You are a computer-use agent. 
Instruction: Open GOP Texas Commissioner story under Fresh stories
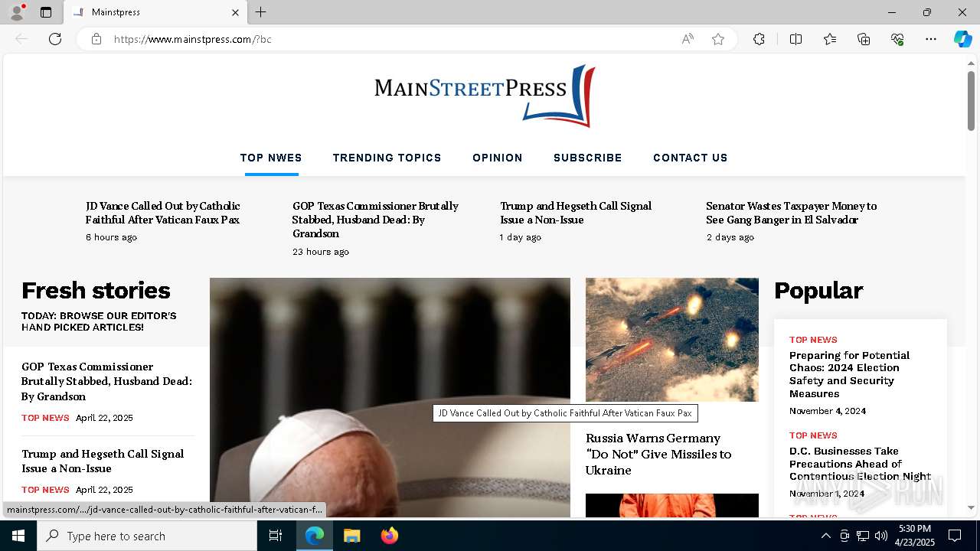pyautogui.click(x=106, y=381)
